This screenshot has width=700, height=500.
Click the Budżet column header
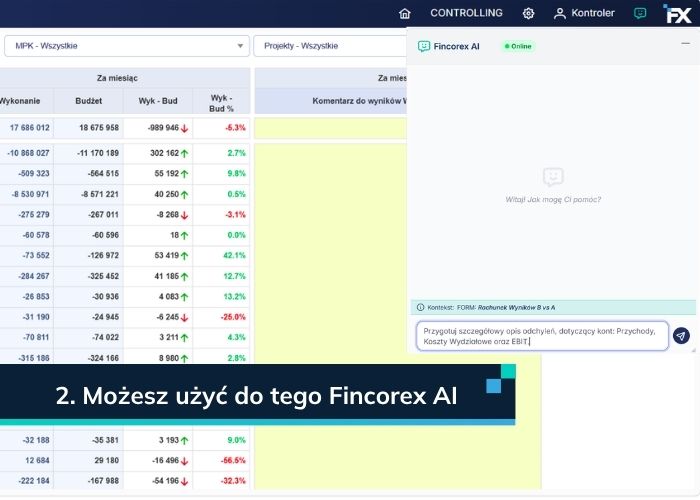pyautogui.click(x=88, y=101)
